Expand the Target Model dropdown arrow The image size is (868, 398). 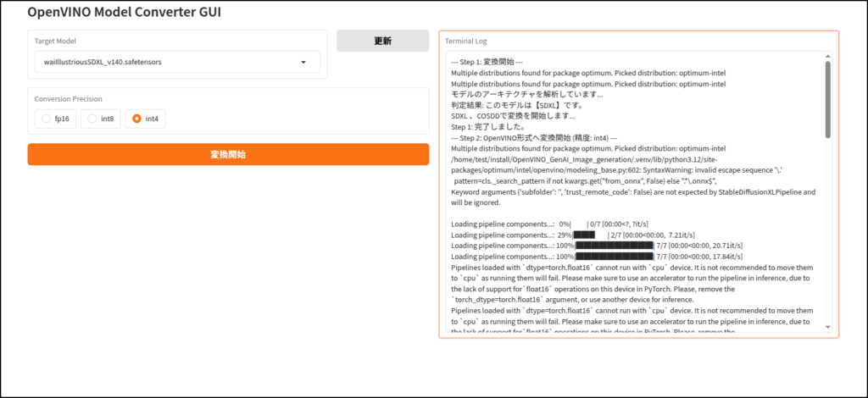coord(303,63)
